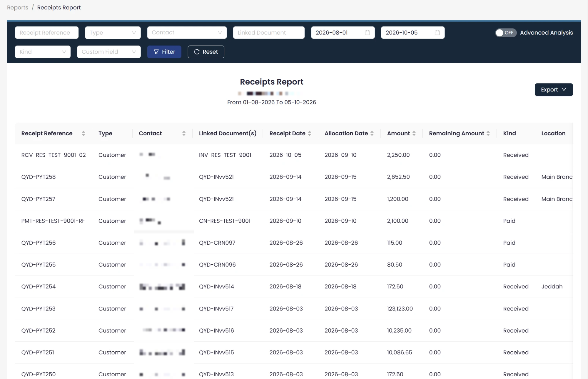
Task: Select receipt PMT-RES-TEST-9001-RF
Action: (x=53, y=221)
